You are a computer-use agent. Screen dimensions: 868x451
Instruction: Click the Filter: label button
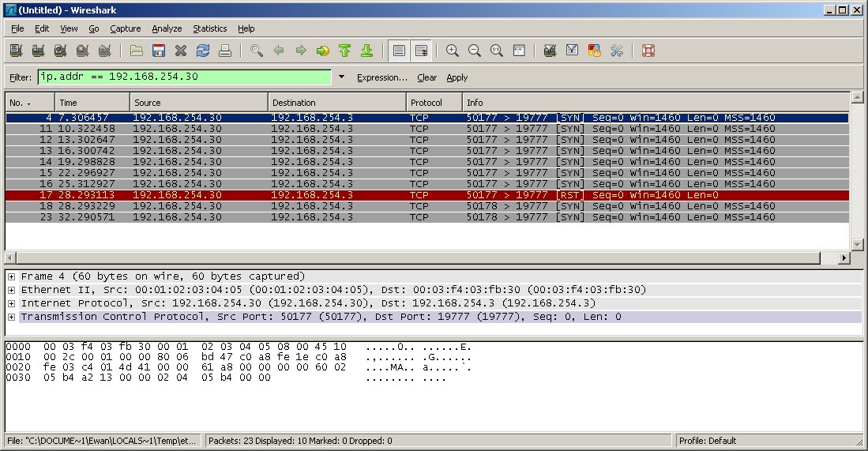pos(21,77)
